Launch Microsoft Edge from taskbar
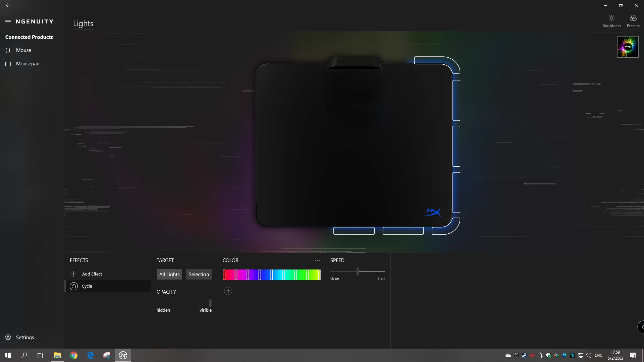 [90, 355]
